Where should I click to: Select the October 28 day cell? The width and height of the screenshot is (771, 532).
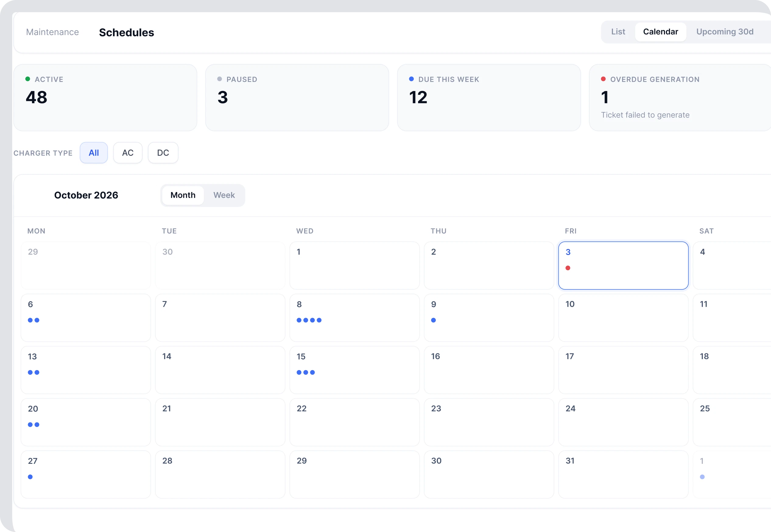tap(220, 475)
